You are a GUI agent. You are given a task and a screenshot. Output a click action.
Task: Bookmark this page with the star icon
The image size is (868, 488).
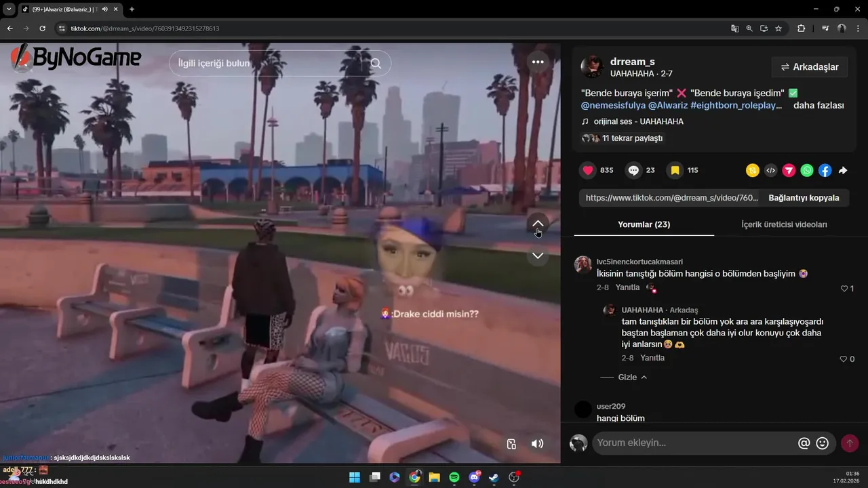click(778, 28)
